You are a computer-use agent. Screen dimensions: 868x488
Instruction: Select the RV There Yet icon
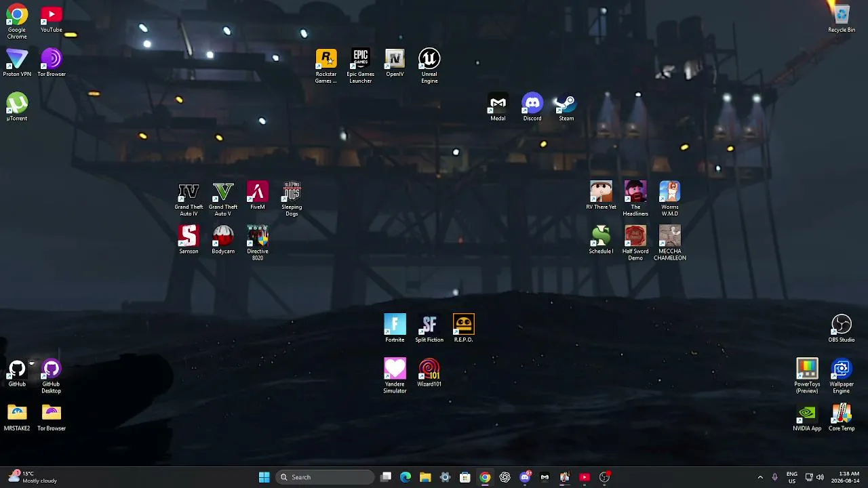[601, 196]
